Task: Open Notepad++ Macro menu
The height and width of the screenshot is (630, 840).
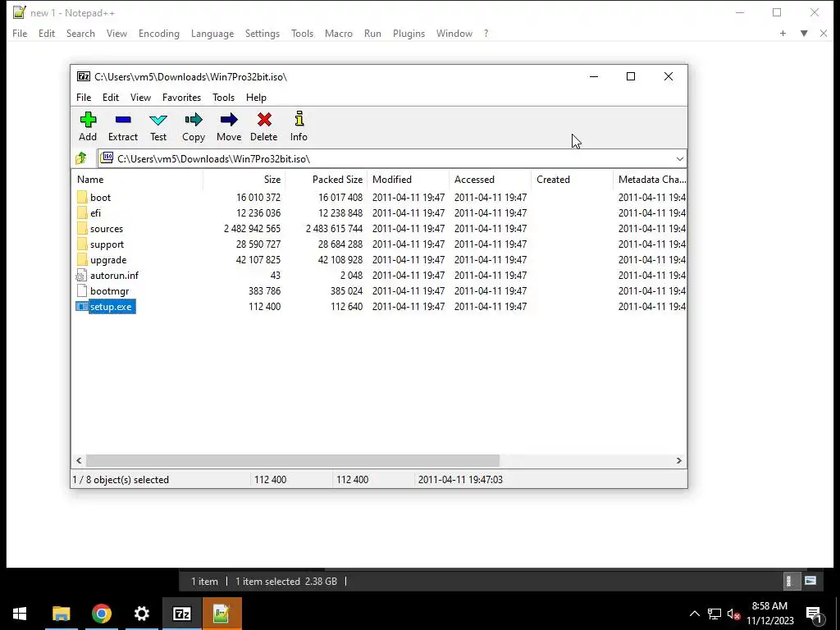Action: tap(339, 33)
